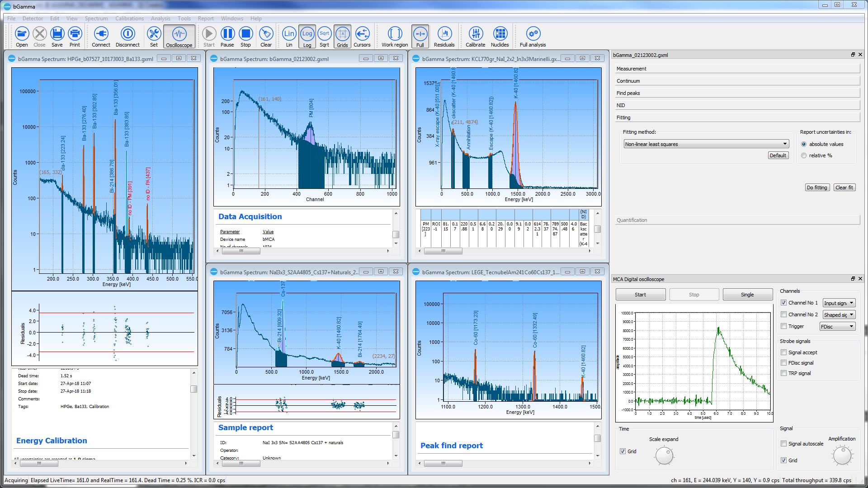Select absolute values radio button
This screenshot has width=868, height=488.
click(803, 144)
